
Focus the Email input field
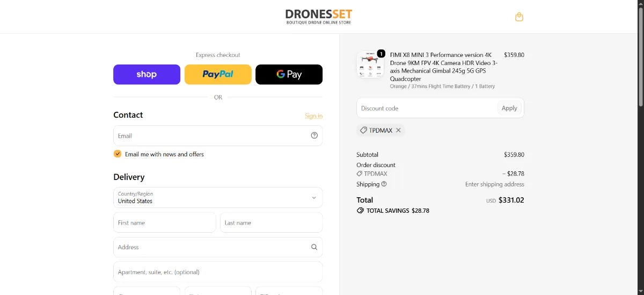[218, 135]
